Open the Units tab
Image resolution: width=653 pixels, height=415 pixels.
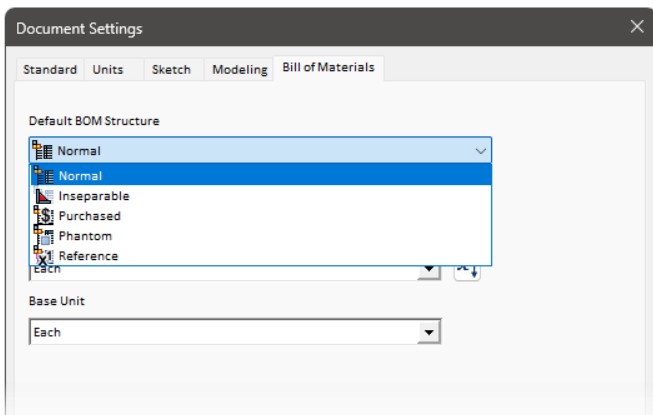pos(109,70)
